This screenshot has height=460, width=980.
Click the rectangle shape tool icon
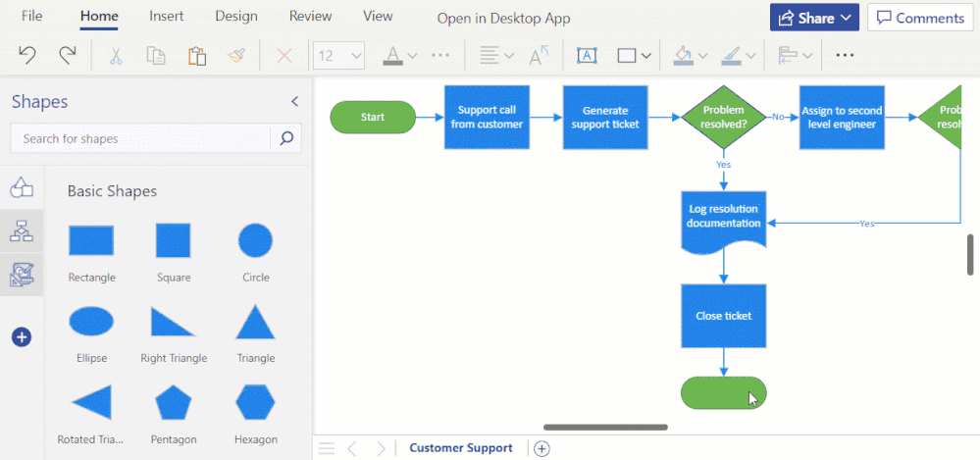coord(627,56)
